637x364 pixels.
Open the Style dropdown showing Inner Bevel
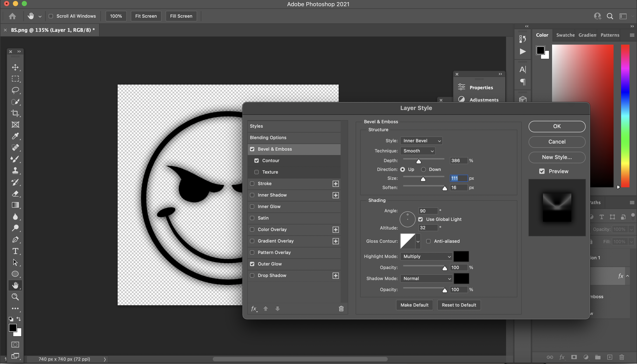[421, 140]
